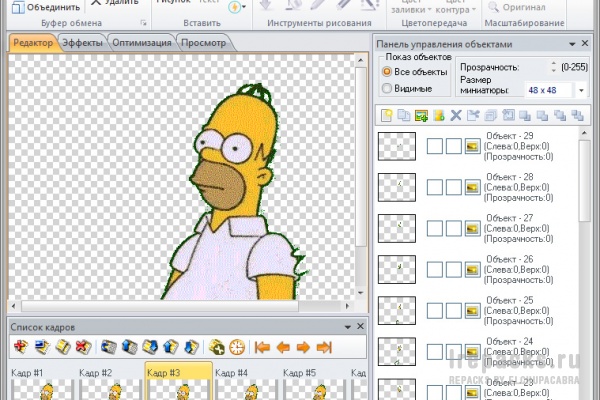
Task: Select the Объект - 28 thumbnail preview
Action: [x=397, y=187]
